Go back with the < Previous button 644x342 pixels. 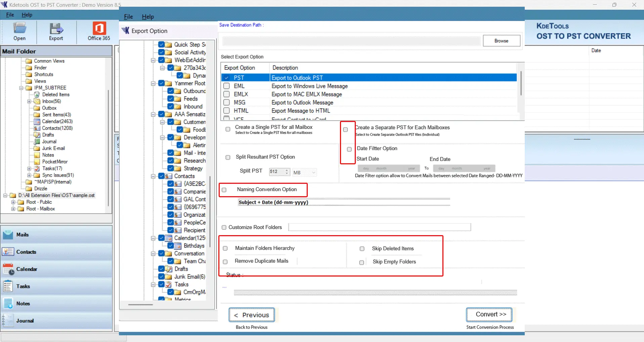click(x=252, y=315)
